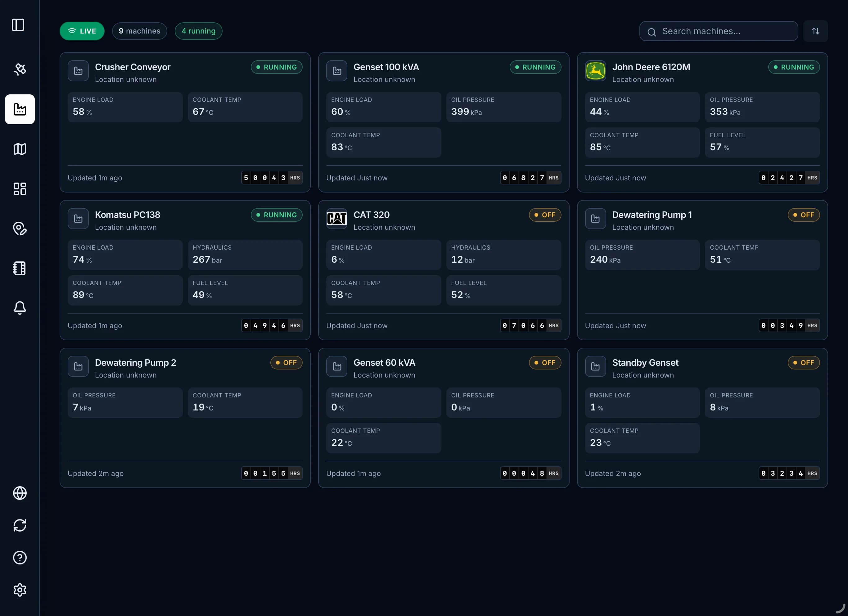Viewport: 848px width, 616px height.
Task: Click OFF badge on Standby Genset
Action: click(x=804, y=362)
